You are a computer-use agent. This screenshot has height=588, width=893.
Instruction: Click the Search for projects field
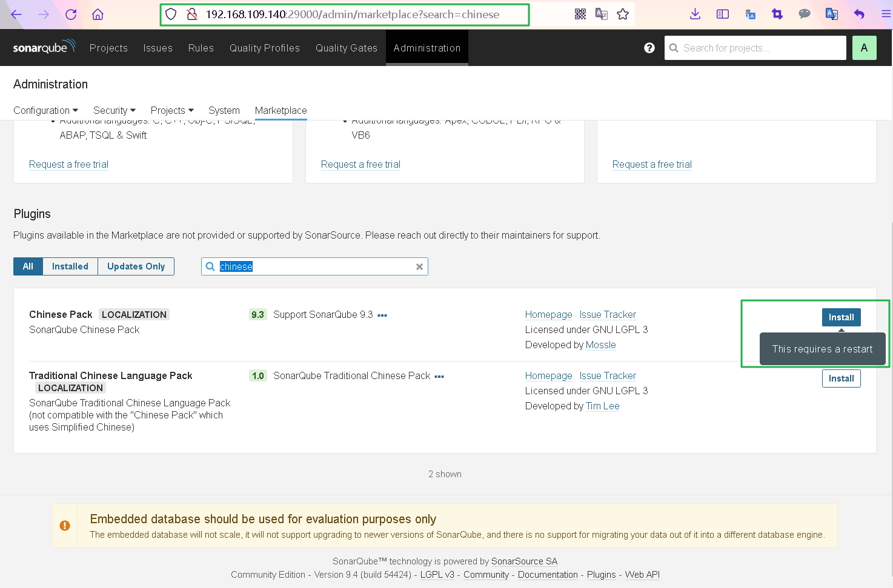(755, 48)
